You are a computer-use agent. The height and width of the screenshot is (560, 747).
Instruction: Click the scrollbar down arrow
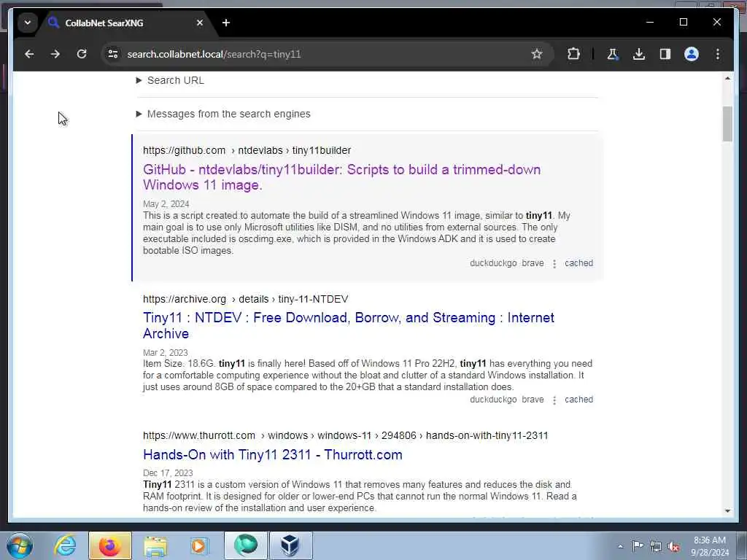pyautogui.click(x=727, y=511)
